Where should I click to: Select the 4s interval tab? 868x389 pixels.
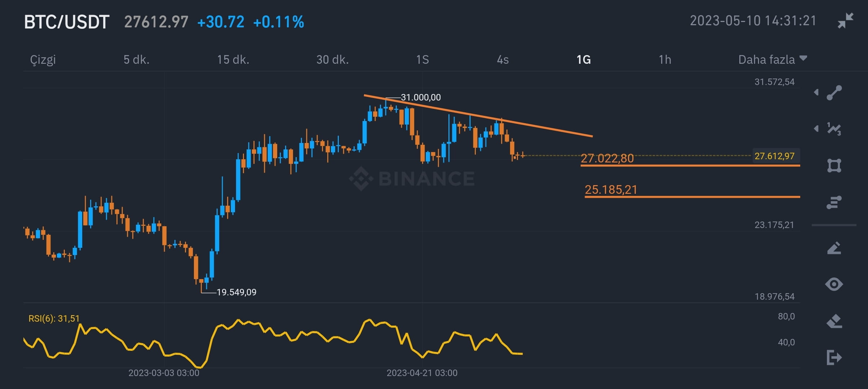point(504,60)
